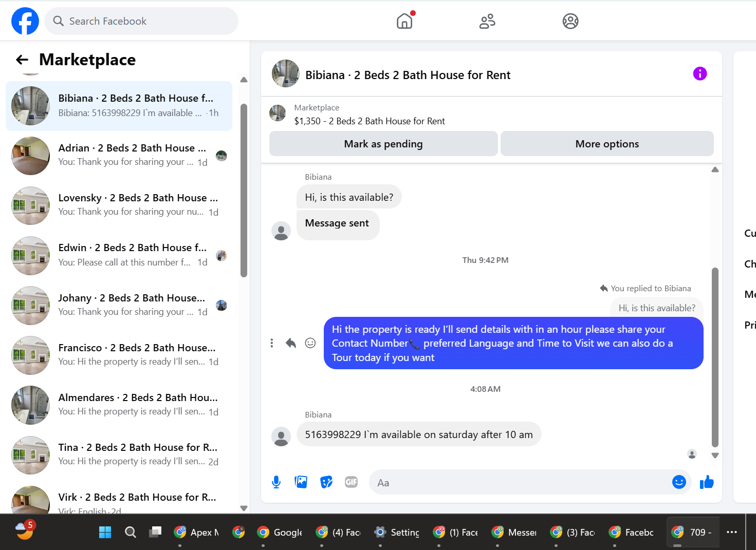756x550 pixels.
Task: Open the Edwin conversation
Action: tap(119, 255)
